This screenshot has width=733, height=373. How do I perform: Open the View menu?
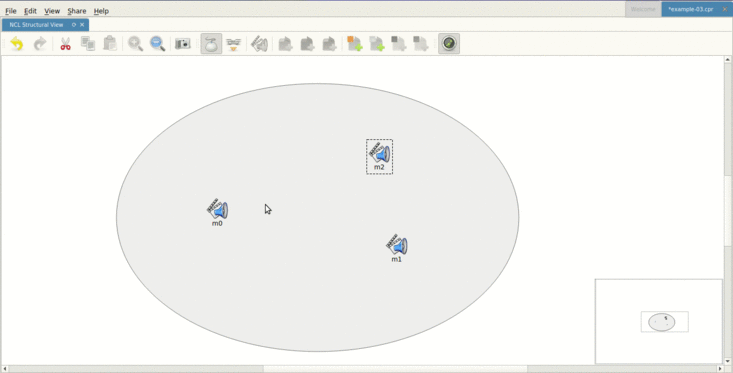[x=52, y=11]
